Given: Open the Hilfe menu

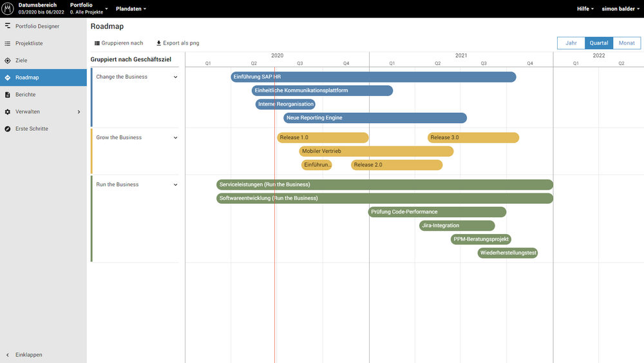Looking at the screenshot, I should click(x=585, y=9).
